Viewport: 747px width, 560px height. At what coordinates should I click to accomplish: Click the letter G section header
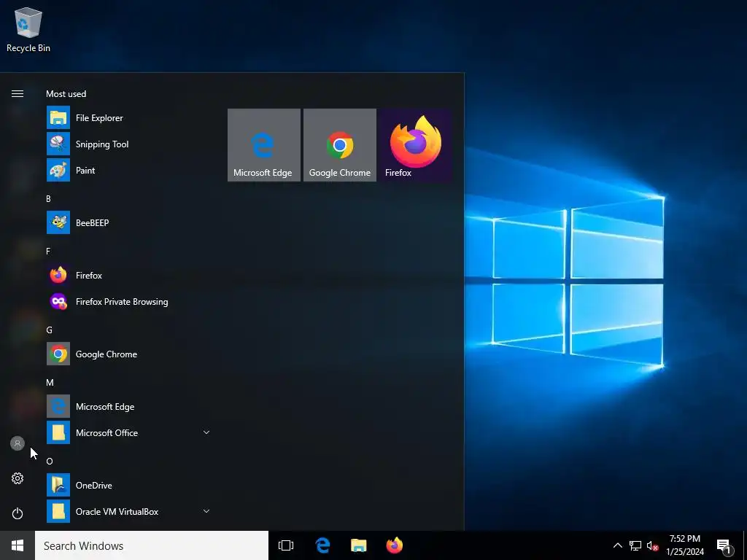49,330
